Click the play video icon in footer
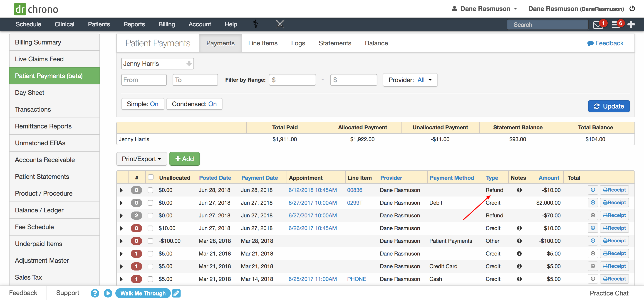Image resolution: width=644 pixels, height=300 pixels. (108, 293)
